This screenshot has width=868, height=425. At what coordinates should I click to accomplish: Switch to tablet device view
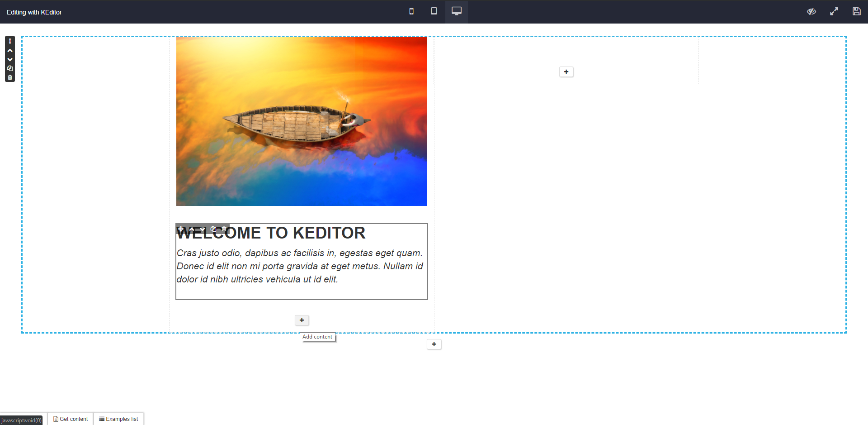point(434,11)
